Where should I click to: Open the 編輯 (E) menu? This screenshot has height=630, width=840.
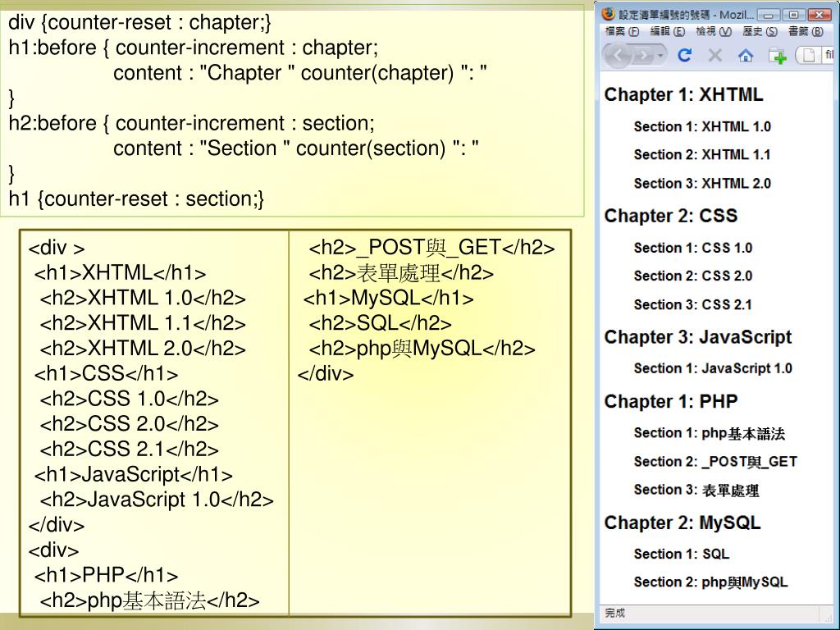pos(668,31)
